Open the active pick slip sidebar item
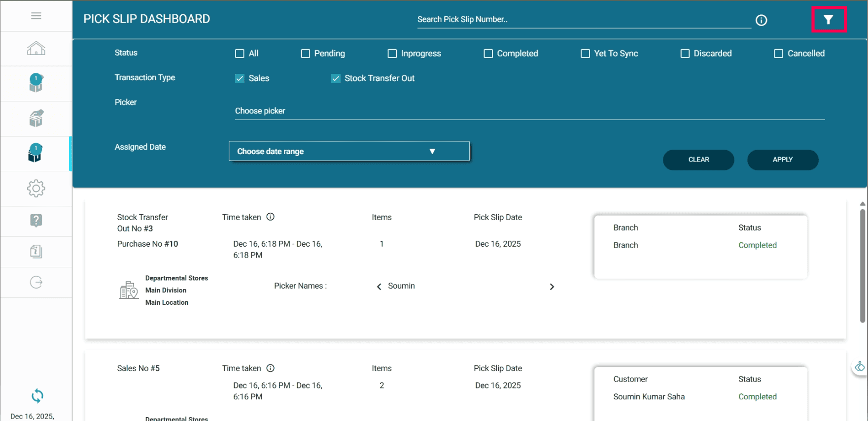Screen dimensions: 868x421 coord(36,153)
